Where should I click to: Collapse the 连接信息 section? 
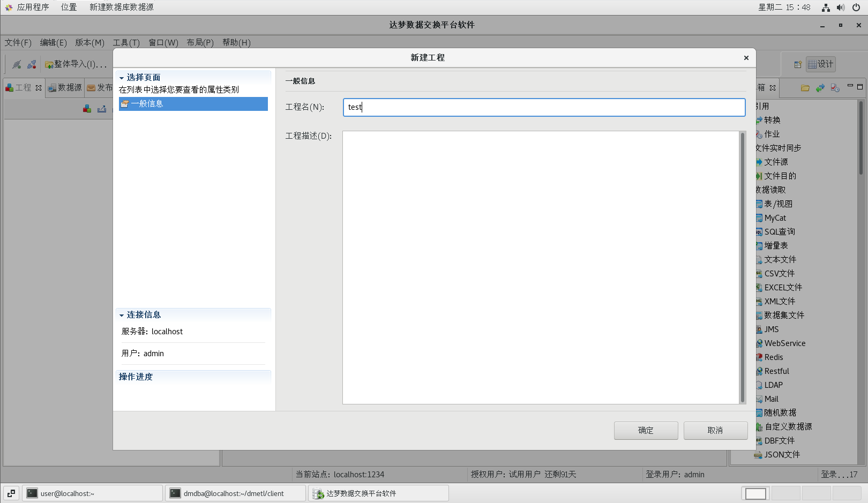tap(122, 315)
